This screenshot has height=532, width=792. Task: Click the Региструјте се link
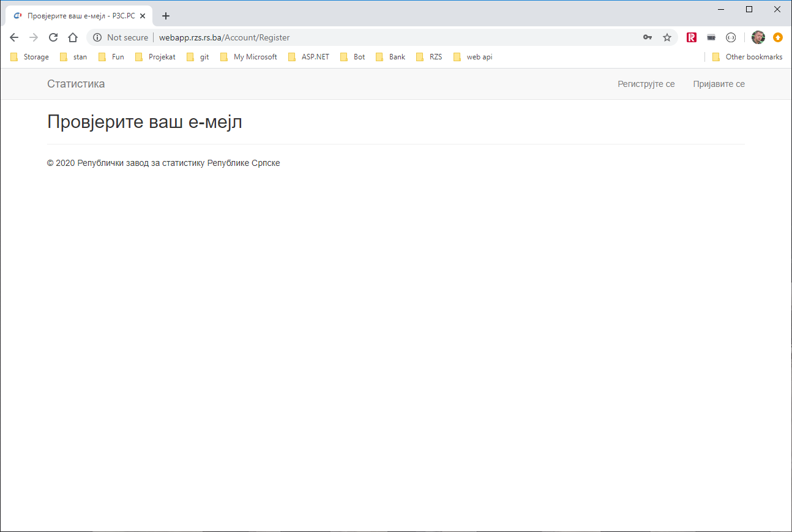click(x=646, y=84)
